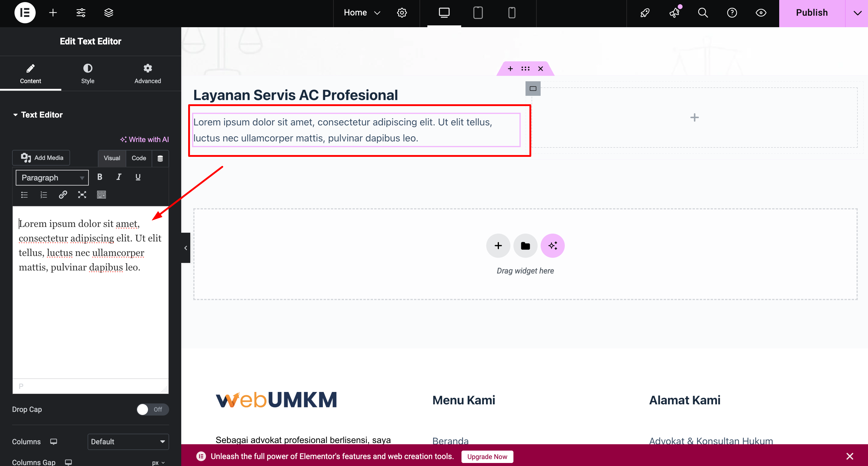
Task: Click the add element plus icon
Action: click(53, 13)
